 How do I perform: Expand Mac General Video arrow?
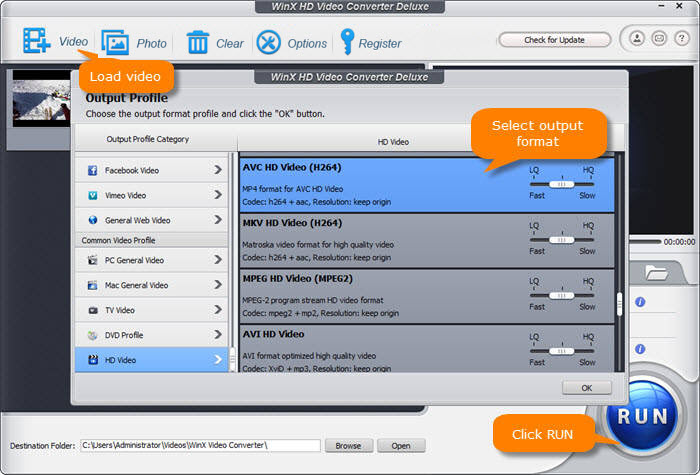tap(218, 284)
